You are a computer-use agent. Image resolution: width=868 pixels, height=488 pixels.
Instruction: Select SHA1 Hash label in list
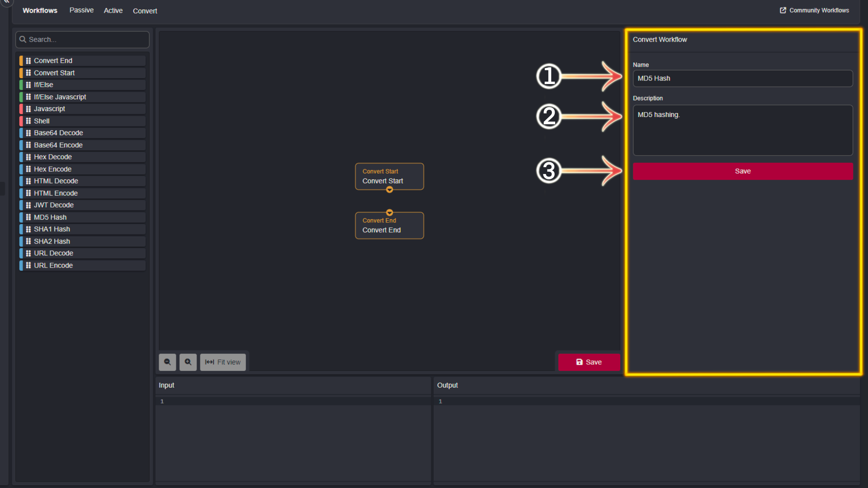coord(52,229)
